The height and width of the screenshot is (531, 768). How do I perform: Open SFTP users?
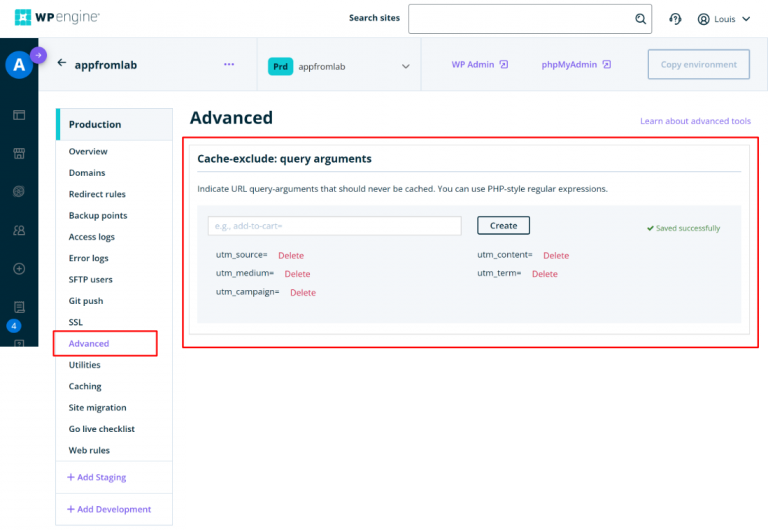91,280
